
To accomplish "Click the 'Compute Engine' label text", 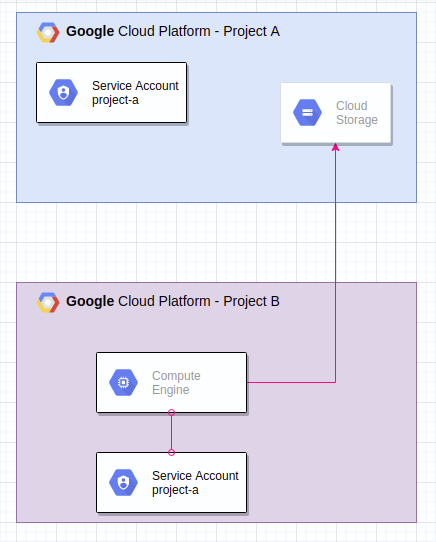I will click(176, 383).
